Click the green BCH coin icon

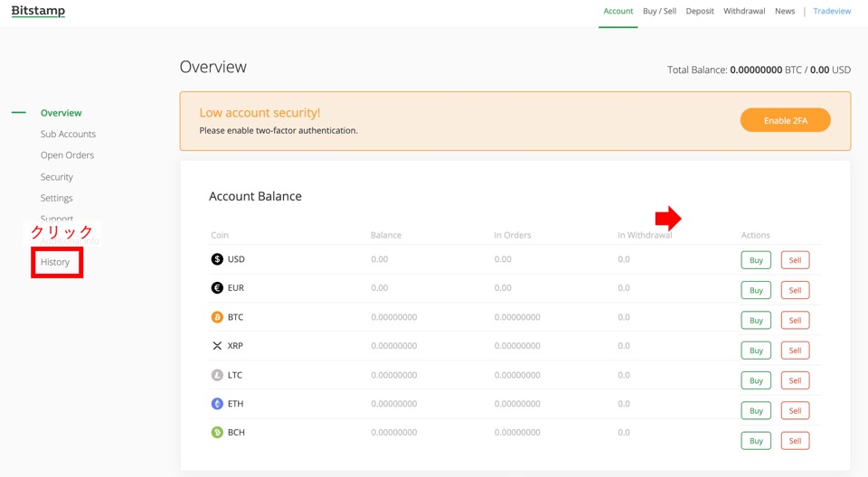217,433
